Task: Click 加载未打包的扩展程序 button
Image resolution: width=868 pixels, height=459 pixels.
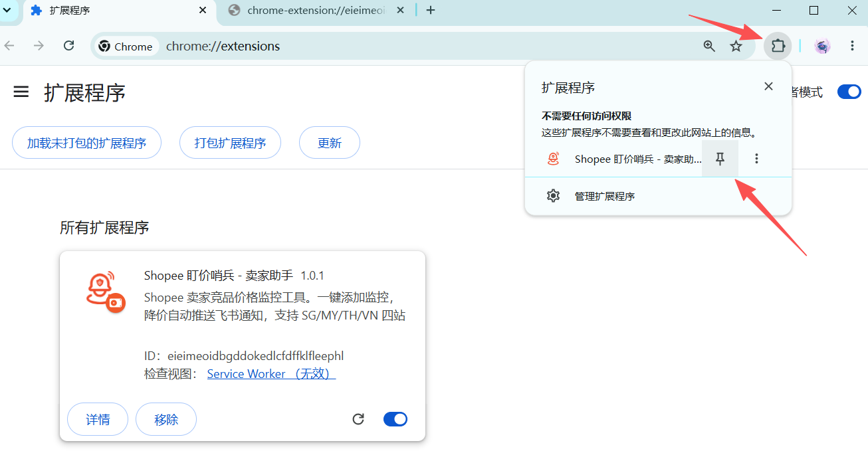Action: [86, 143]
